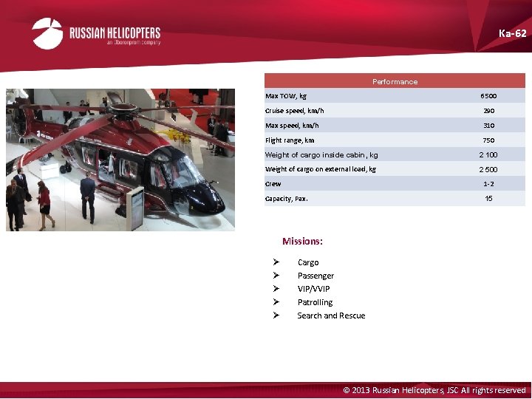
Task: Click the Crew row label
Action: (x=273, y=184)
